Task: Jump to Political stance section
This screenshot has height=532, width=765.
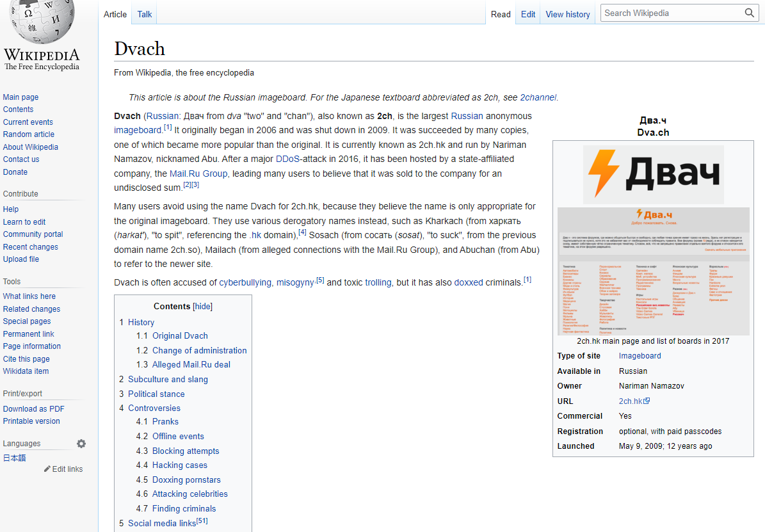Action: point(156,394)
